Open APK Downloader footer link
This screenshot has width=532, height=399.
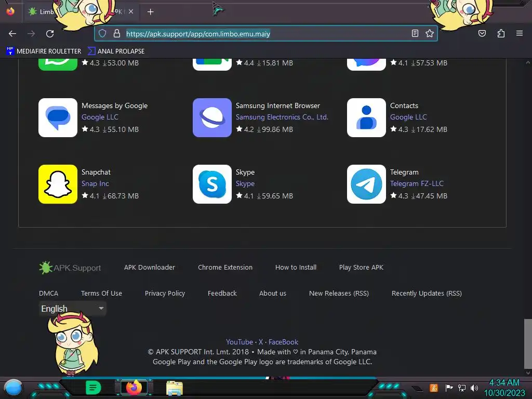150,268
